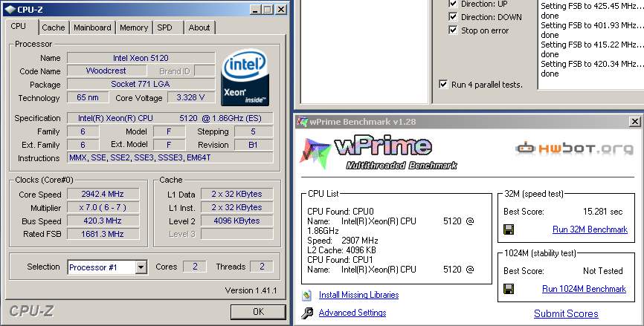Click the Specification field text

pos(170,118)
